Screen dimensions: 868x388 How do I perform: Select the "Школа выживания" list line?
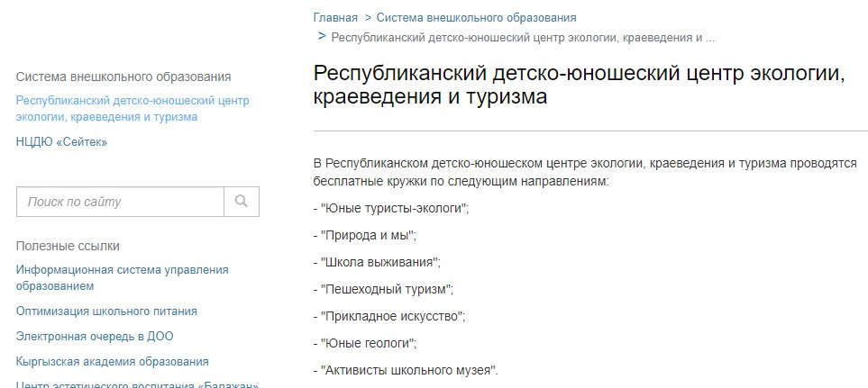pyautogui.click(x=378, y=262)
